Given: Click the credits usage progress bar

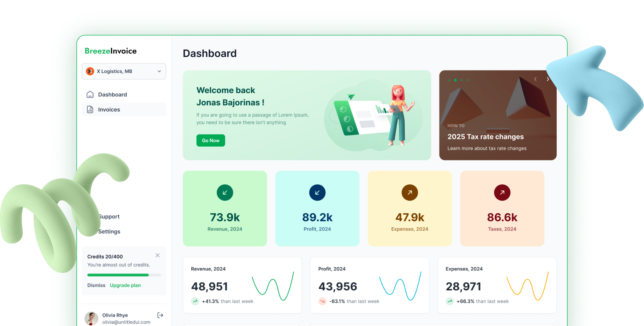Looking at the screenshot, I should click(124, 275).
